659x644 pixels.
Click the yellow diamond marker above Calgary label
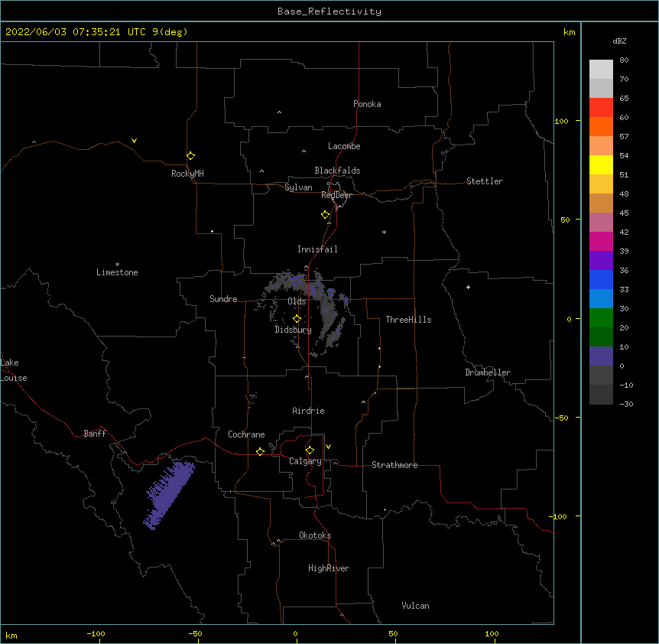310,450
